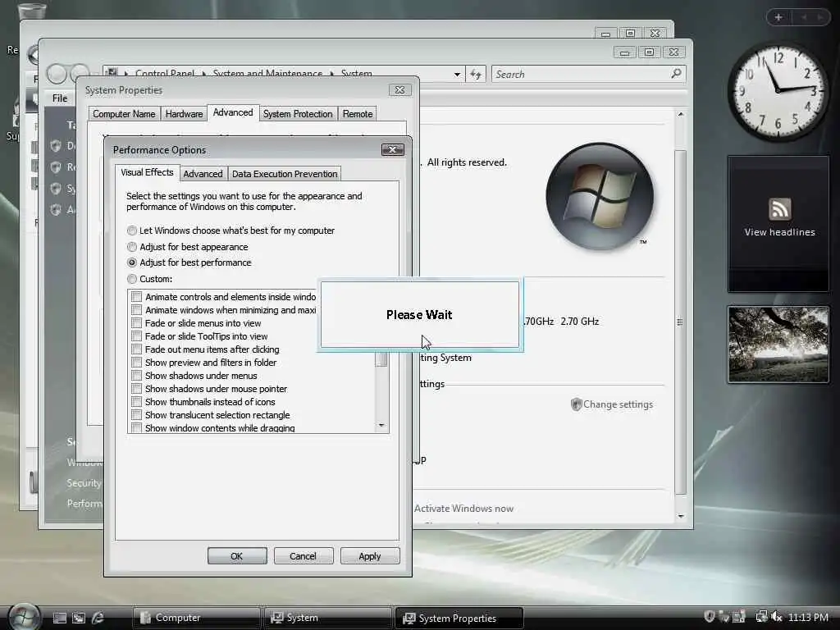The image size is (840, 630).
Task: Click the sidebar add gadget plus button
Action: click(778, 17)
